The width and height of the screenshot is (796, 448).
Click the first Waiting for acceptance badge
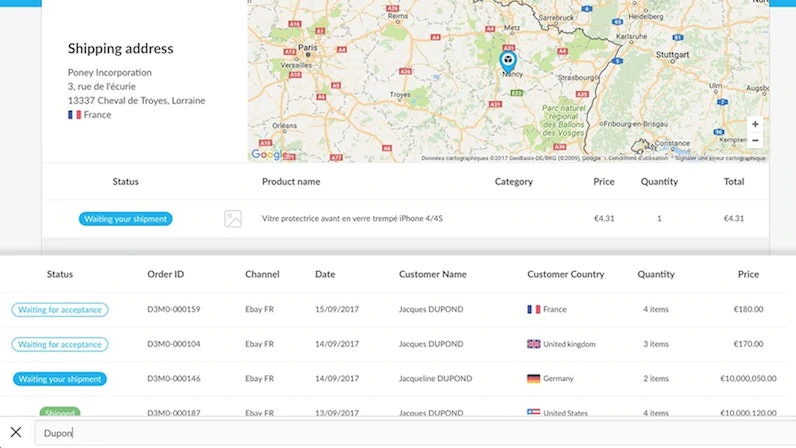[x=60, y=310]
